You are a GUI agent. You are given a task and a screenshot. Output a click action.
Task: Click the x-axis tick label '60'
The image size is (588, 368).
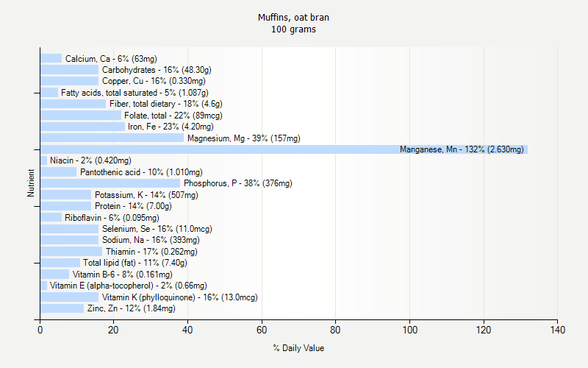(262, 330)
